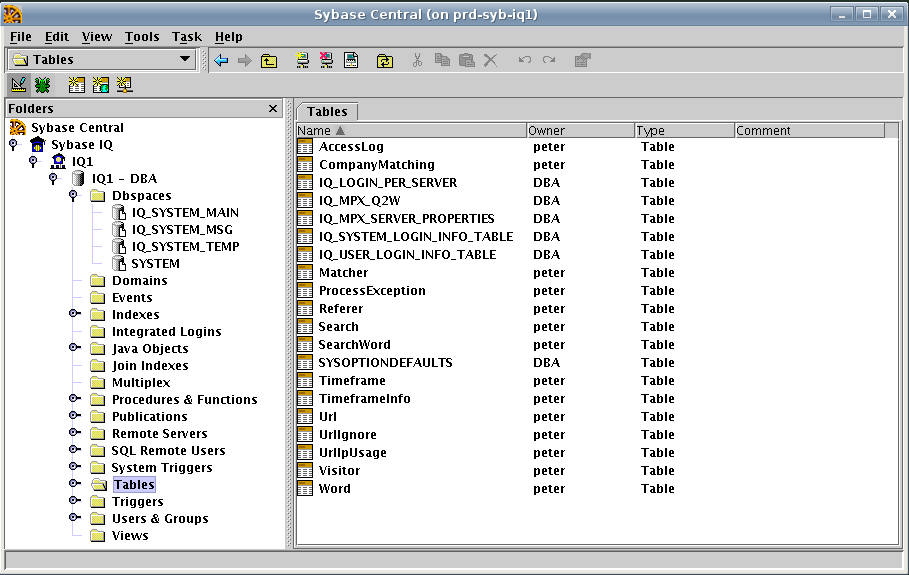Click the Refresh folder icon

pyautogui.click(x=384, y=60)
